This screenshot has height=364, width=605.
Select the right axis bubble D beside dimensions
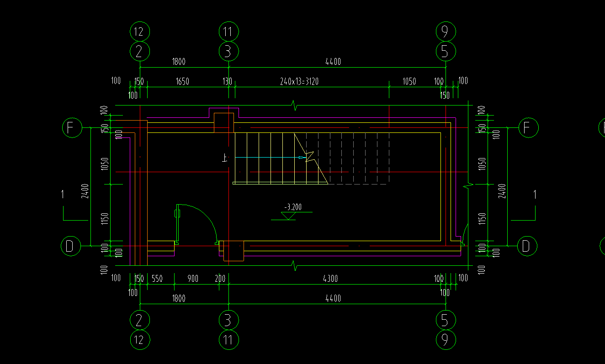pos(527,246)
